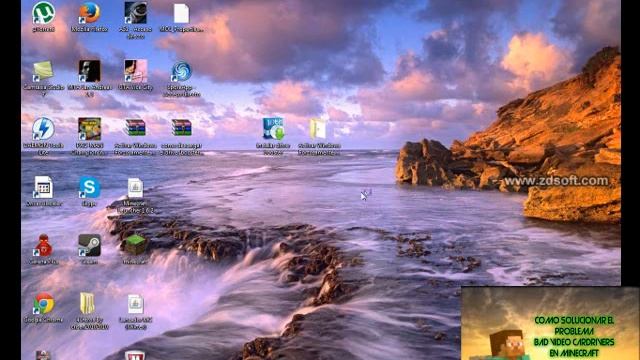Launch Steam from the desktop
The width and height of the screenshot is (640, 360).
pos(89,245)
